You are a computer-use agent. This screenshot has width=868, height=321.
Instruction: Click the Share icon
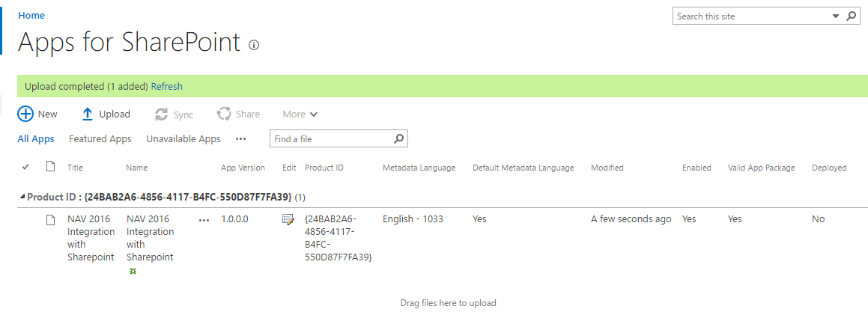pyautogui.click(x=224, y=114)
